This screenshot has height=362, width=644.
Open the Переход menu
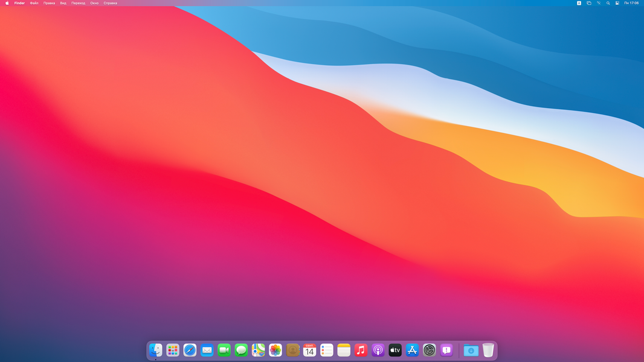(x=79, y=3)
